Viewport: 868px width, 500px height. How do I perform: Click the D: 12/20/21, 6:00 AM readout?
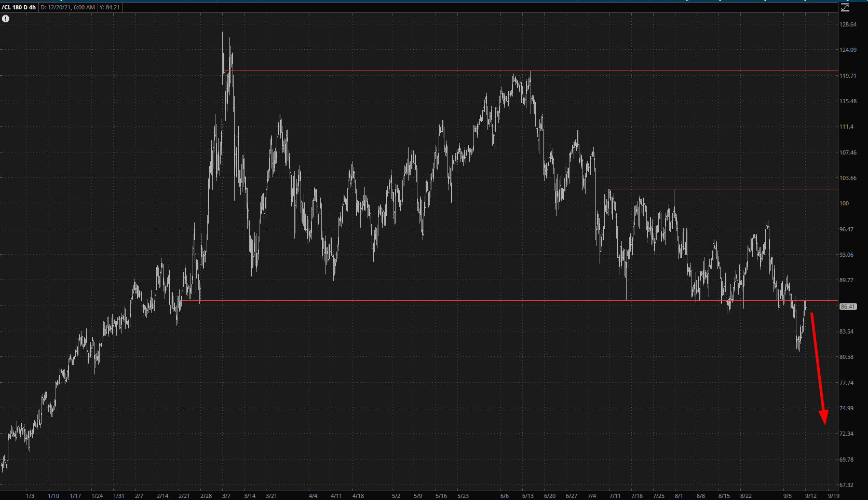pos(68,7)
